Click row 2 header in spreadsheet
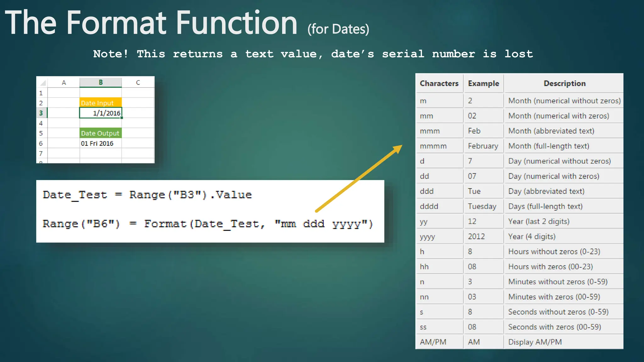 tap(41, 103)
